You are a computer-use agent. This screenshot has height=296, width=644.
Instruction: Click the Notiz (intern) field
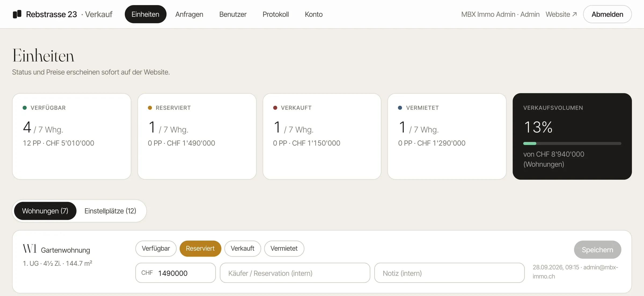[449, 273]
